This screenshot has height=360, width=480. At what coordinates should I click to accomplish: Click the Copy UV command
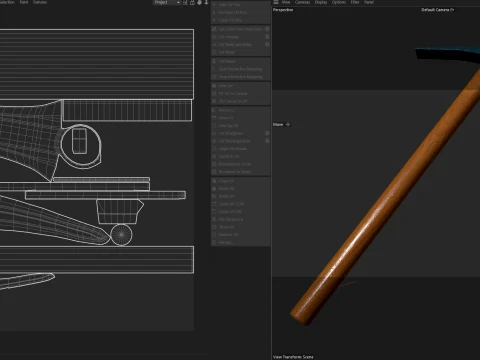pos(240,181)
